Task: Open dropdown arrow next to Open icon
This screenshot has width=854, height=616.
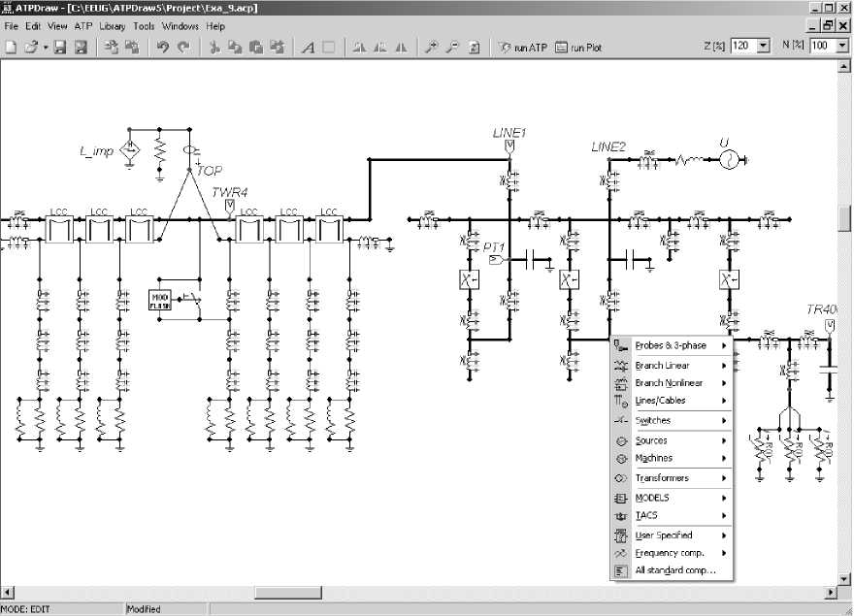Action: point(45,47)
